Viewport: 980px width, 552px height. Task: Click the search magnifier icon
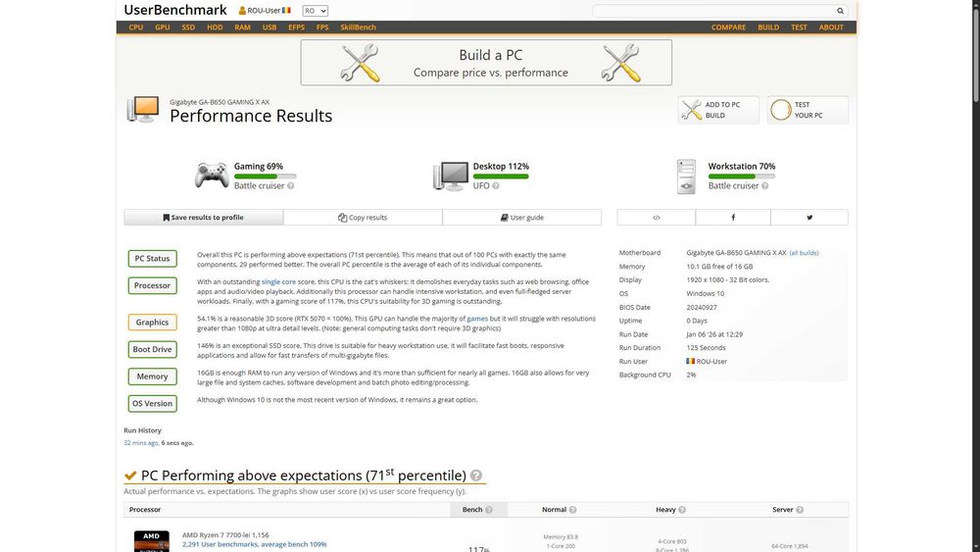point(840,11)
